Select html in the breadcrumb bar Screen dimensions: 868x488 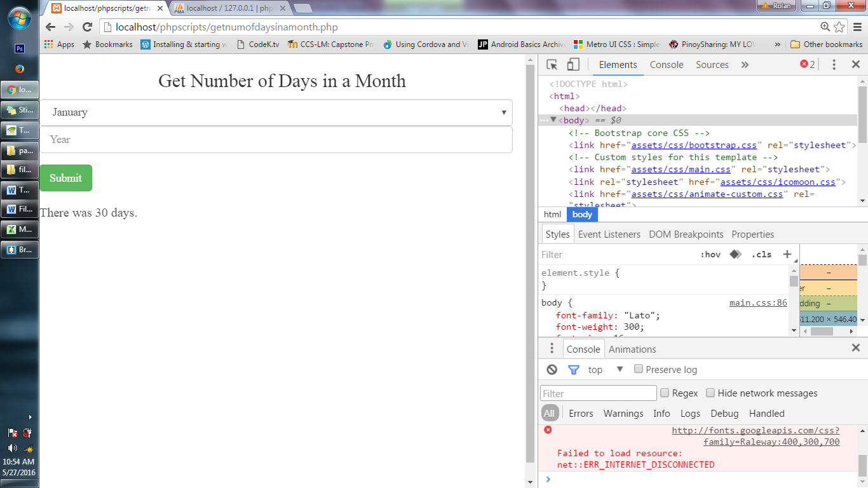pyautogui.click(x=552, y=214)
